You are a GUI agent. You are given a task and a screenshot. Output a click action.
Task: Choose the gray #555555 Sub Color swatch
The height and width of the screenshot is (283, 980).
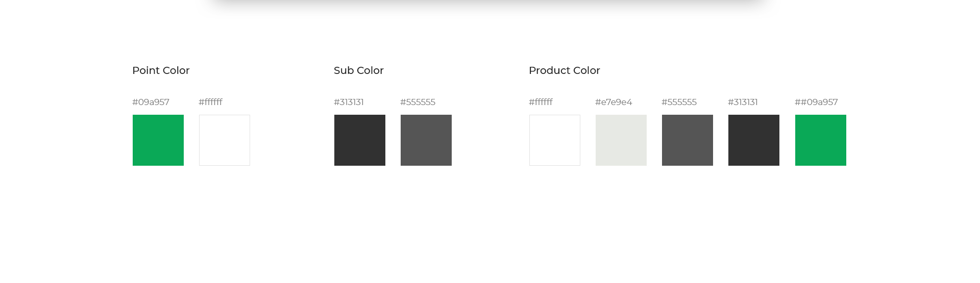[426, 140]
